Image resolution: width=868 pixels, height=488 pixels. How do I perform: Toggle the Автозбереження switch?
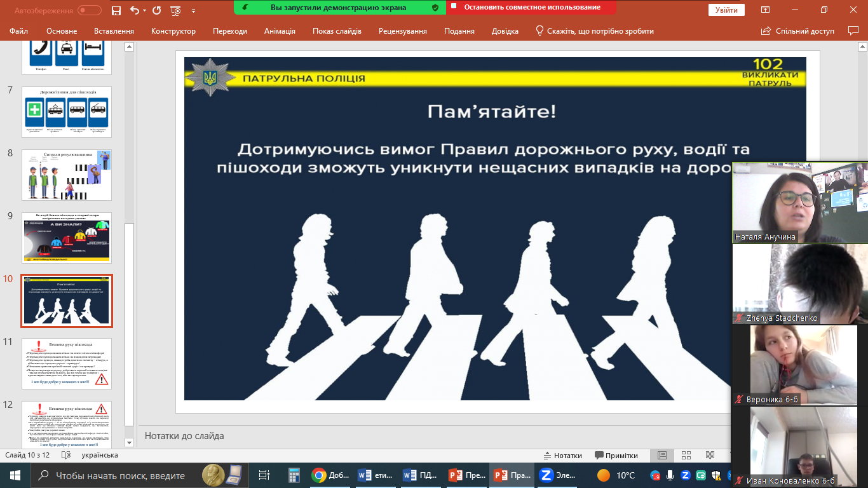(x=90, y=10)
